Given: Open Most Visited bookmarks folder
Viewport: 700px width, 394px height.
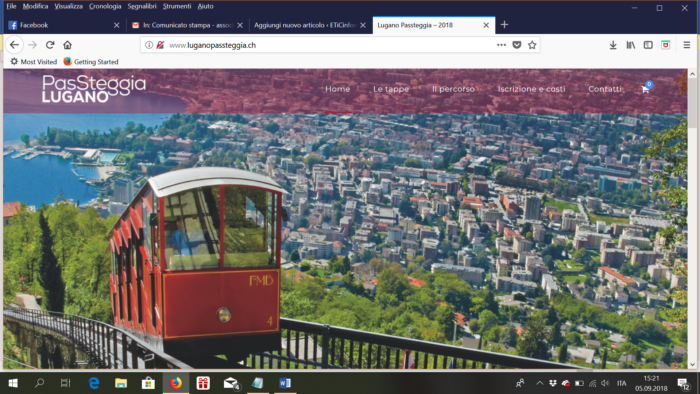Looking at the screenshot, I should pos(33,62).
